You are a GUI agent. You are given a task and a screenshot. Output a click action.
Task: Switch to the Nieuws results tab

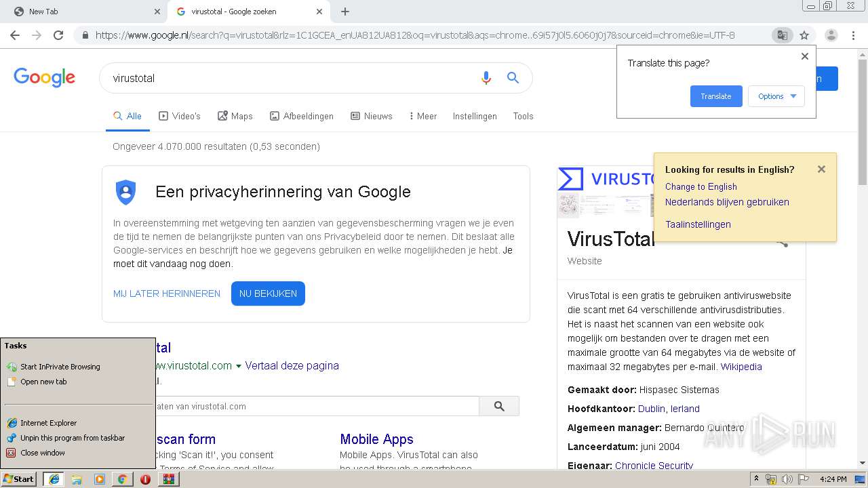tap(372, 116)
